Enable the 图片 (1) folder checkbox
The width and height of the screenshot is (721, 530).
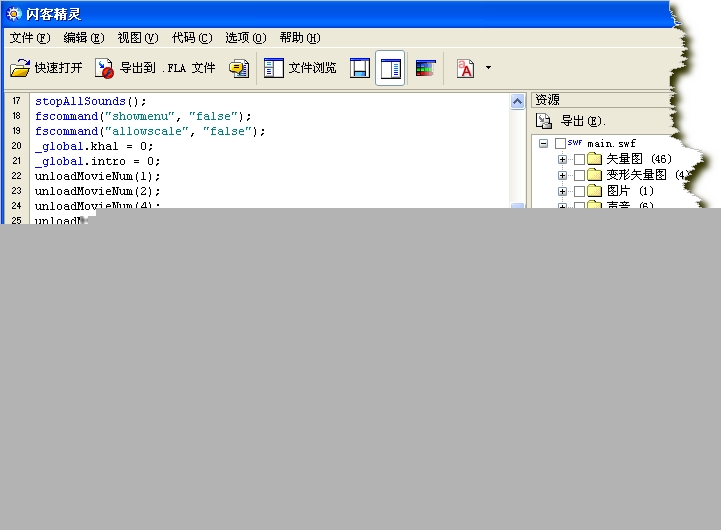[x=580, y=191]
